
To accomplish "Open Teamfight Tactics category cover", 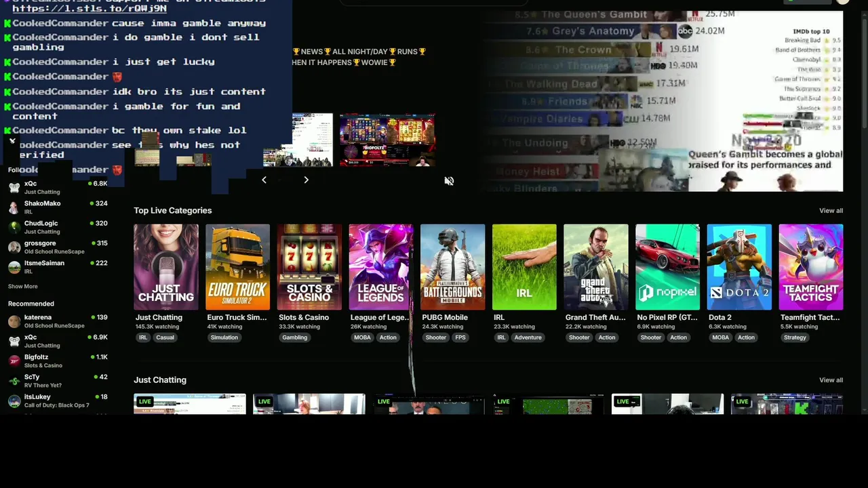I will click(x=811, y=267).
